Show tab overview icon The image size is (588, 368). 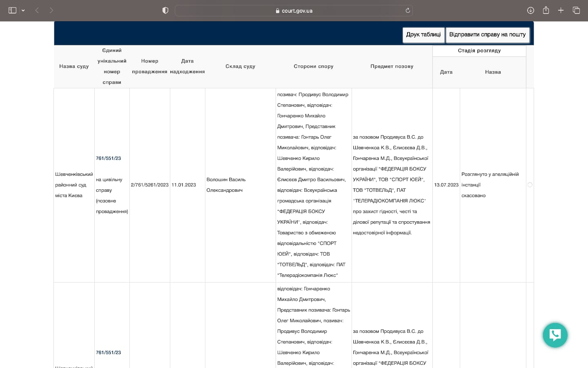point(576,10)
